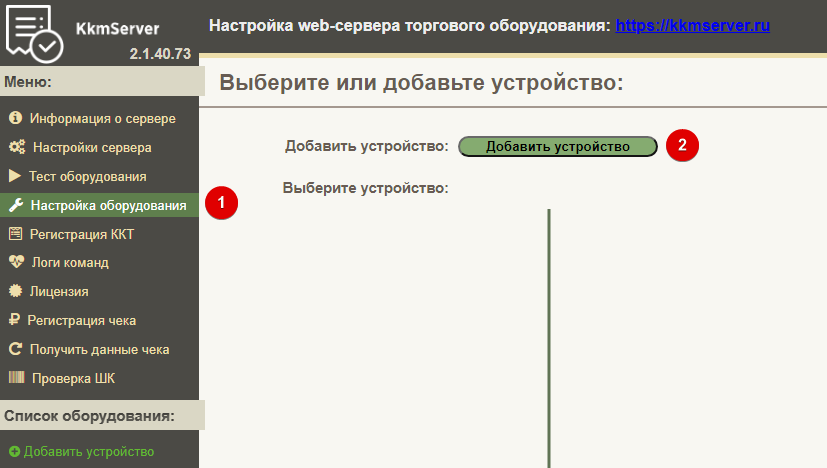Select Настройка оборудования menu item
827x468 pixels.
click(x=99, y=205)
